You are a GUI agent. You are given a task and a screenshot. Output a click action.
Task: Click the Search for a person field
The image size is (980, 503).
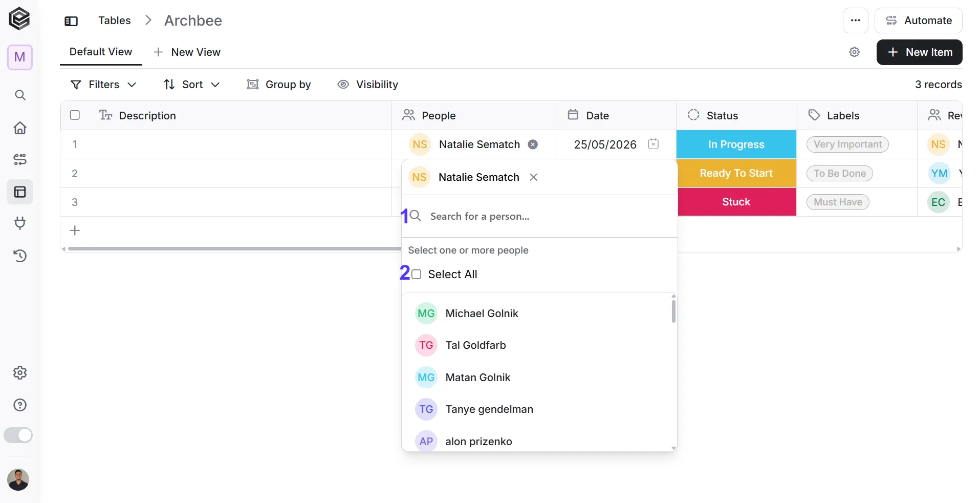coord(539,216)
